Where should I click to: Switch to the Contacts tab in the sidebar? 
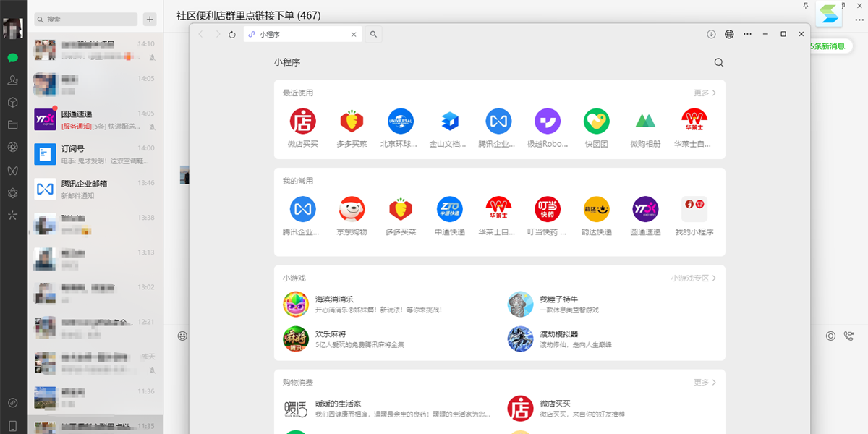13,80
